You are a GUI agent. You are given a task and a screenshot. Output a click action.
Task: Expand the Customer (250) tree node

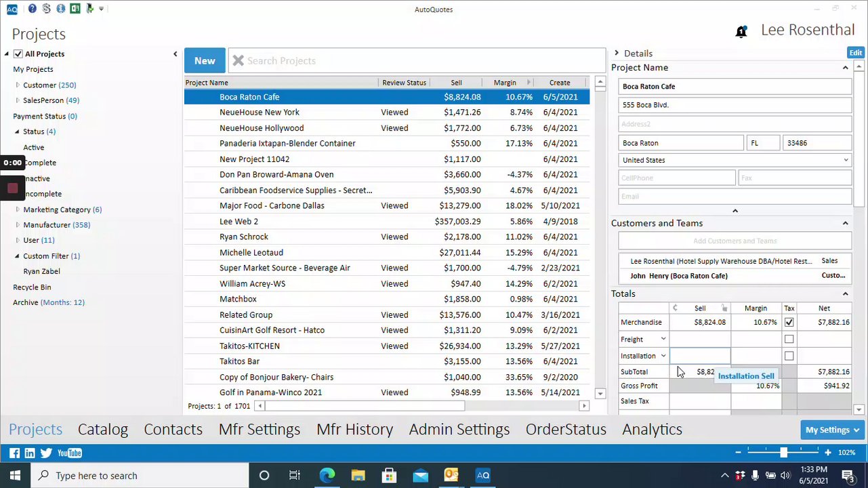(18, 85)
